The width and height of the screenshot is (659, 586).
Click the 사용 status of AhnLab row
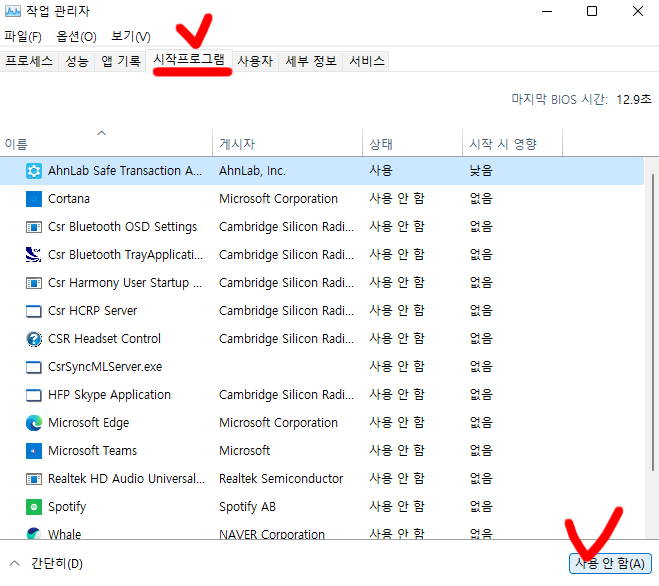point(381,171)
